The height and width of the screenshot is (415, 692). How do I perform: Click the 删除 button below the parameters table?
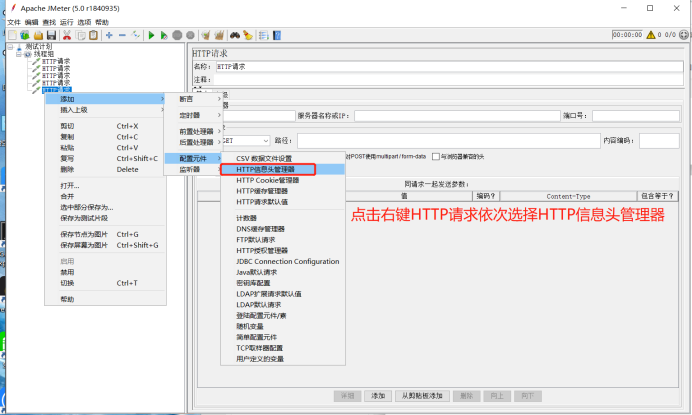click(466, 396)
